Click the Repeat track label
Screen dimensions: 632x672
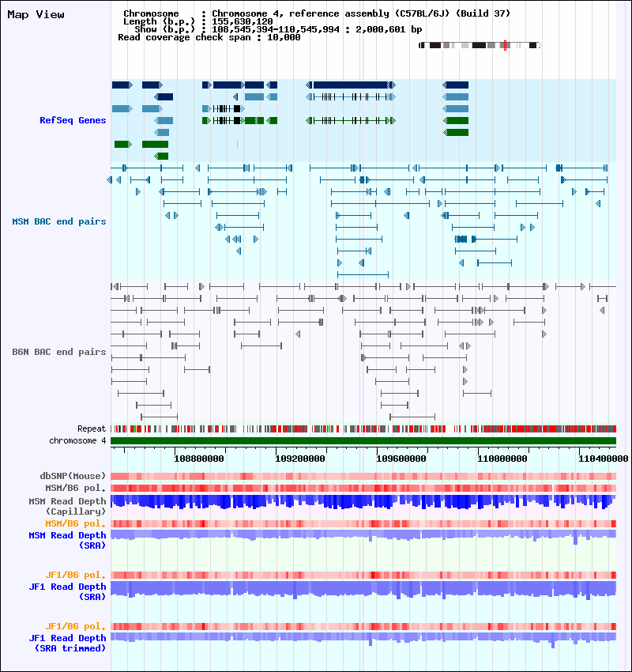click(92, 428)
